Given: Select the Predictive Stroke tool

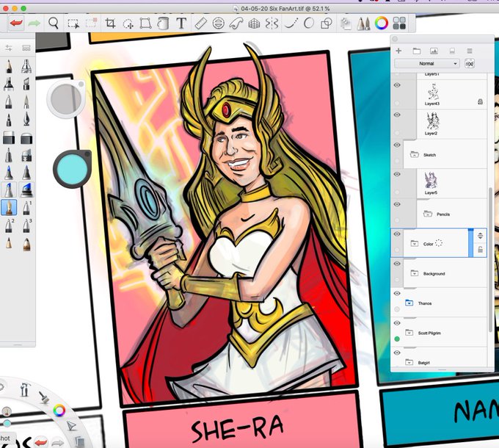Looking at the screenshot, I should click(309, 24).
